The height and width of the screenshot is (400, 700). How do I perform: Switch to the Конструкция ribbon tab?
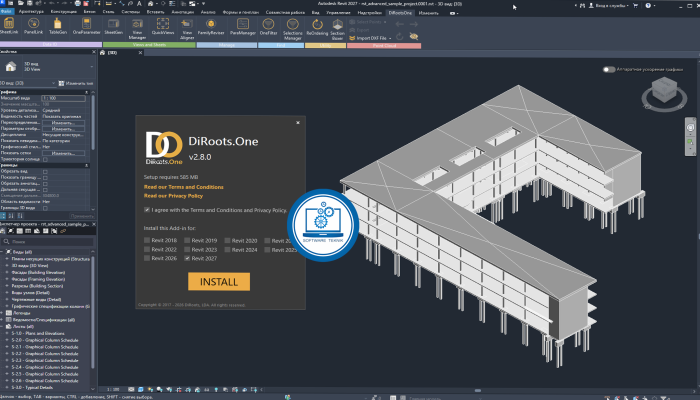click(63, 12)
